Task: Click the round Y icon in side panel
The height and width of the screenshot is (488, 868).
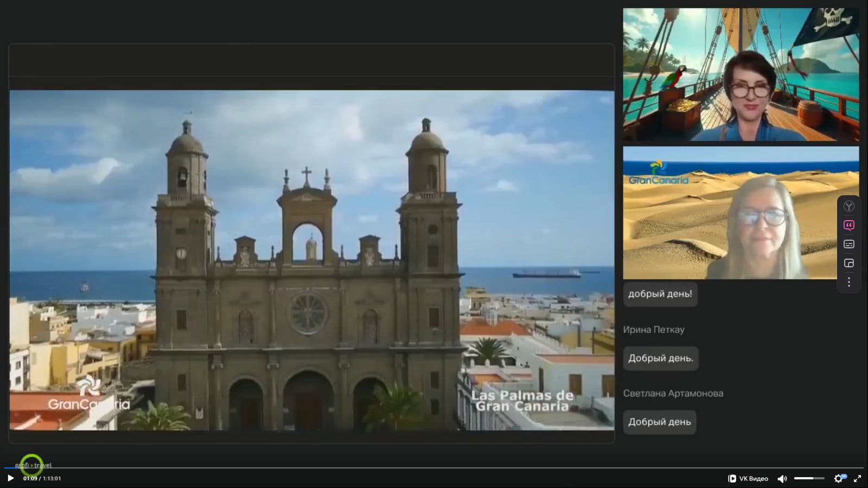Action: 849,206
